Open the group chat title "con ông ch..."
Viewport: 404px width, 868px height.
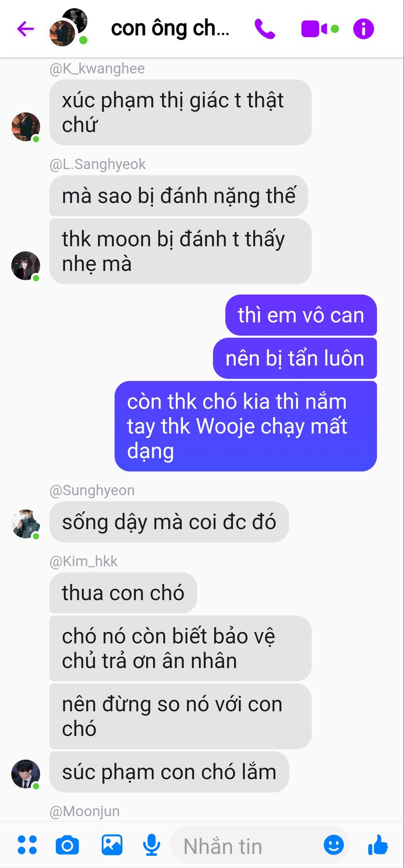pos(170,28)
